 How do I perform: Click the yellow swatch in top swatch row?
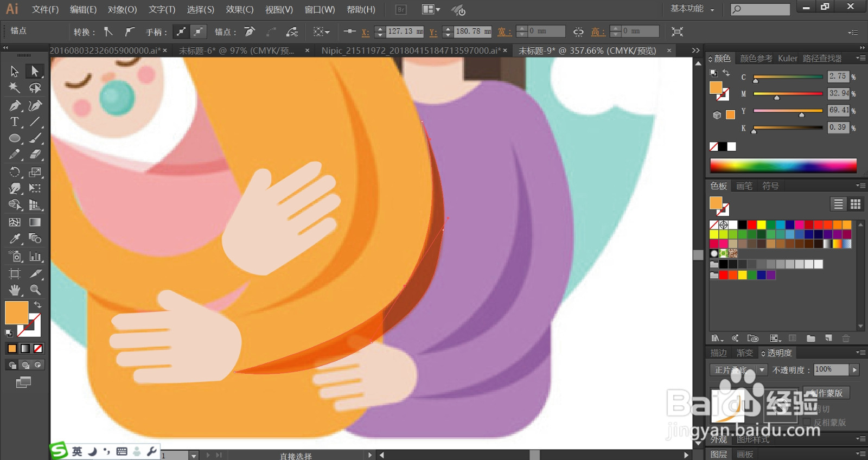point(761,225)
